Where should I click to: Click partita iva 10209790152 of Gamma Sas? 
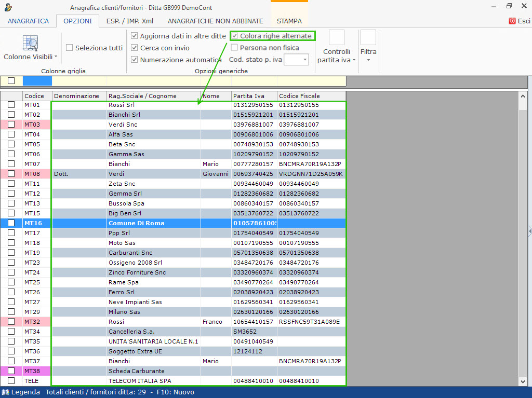[x=253, y=154]
